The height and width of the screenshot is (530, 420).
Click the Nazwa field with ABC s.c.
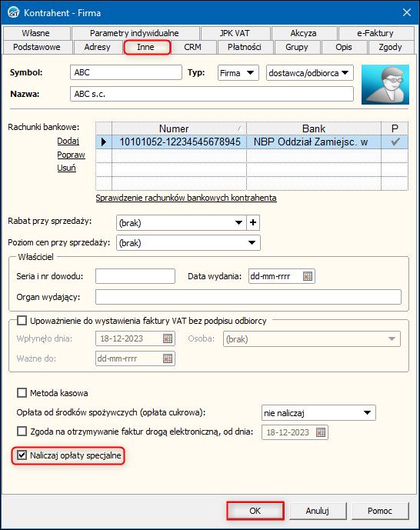212,94
